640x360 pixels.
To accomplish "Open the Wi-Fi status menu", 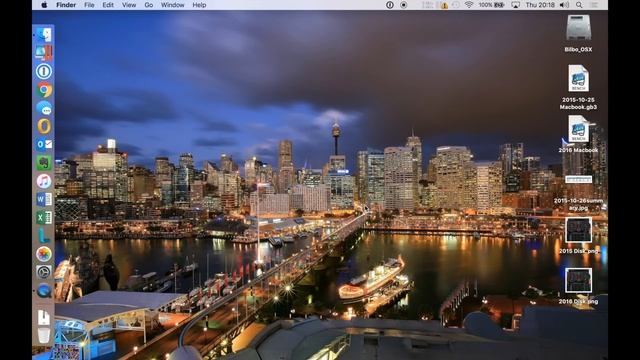I will coord(469,5).
